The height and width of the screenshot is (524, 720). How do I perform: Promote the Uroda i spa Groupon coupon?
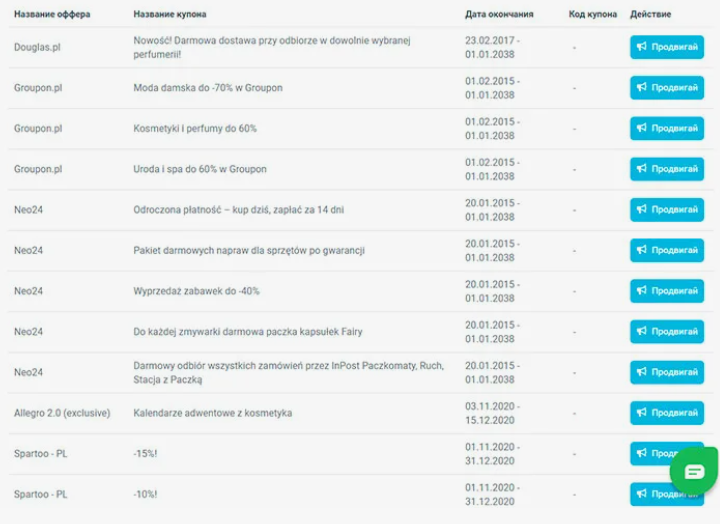point(667,169)
